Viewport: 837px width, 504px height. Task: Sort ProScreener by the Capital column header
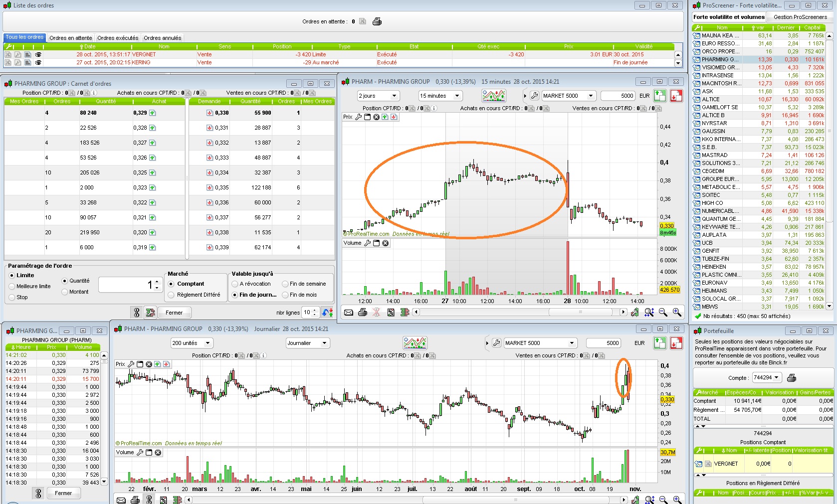(x=812, y=27)
